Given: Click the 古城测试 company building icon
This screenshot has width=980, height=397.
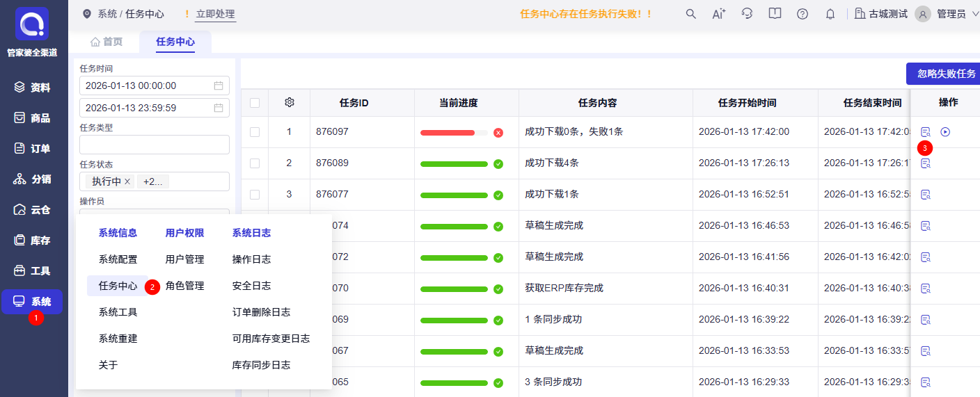Looking at the screenshot, I should pyautogui.click(x=860, y=14).
